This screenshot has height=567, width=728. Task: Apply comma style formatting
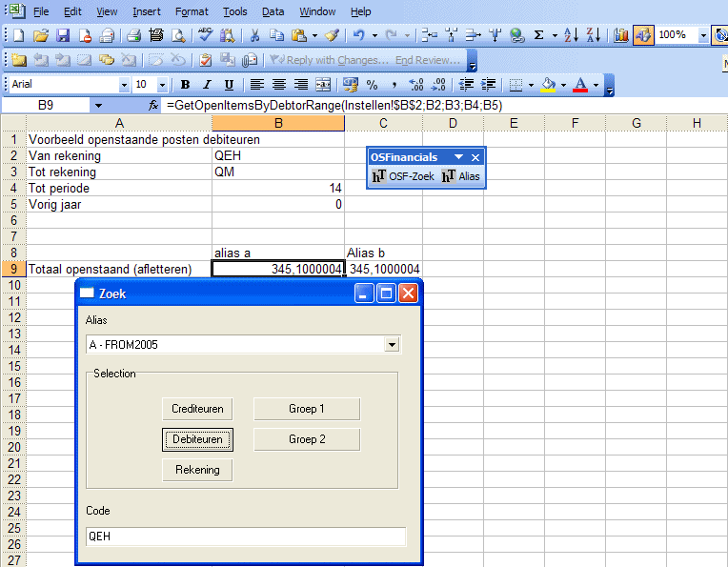coord(394,85)
